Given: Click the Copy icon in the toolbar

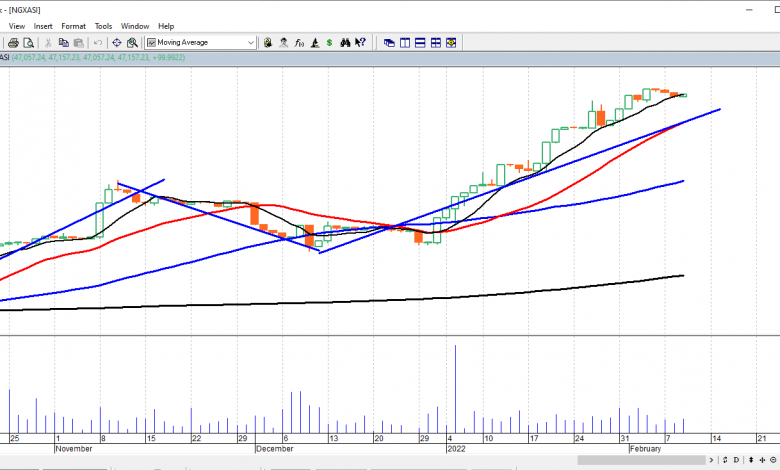Looking at the screenshot, I should click(x=63, y=43).
